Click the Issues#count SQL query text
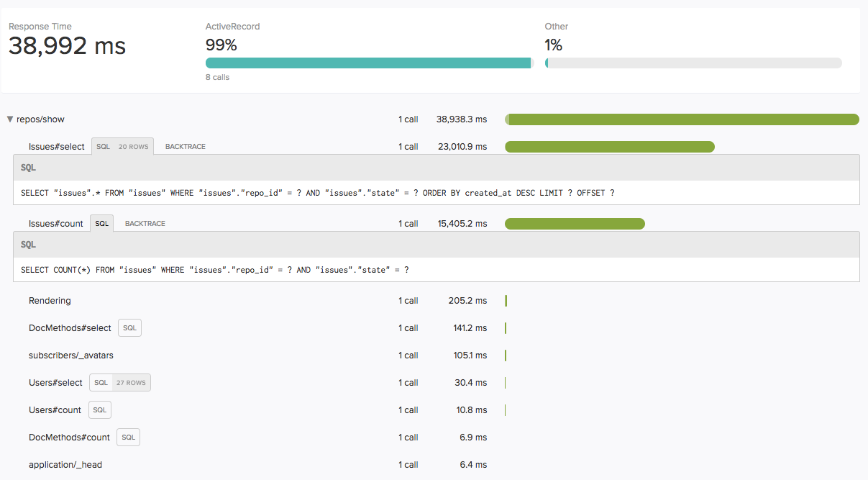868x480 pixels. coord(214,270)
